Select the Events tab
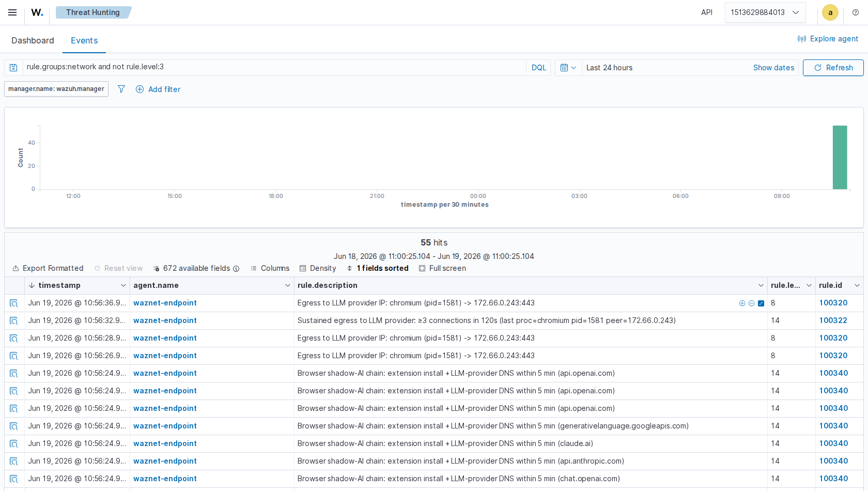 [x=84, y=40]
